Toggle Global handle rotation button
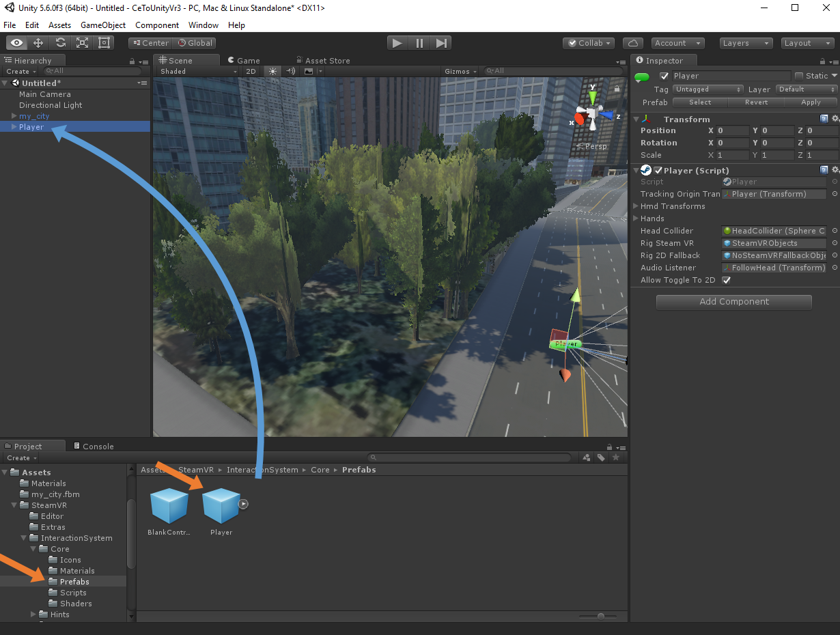 (x=194, y=42)
